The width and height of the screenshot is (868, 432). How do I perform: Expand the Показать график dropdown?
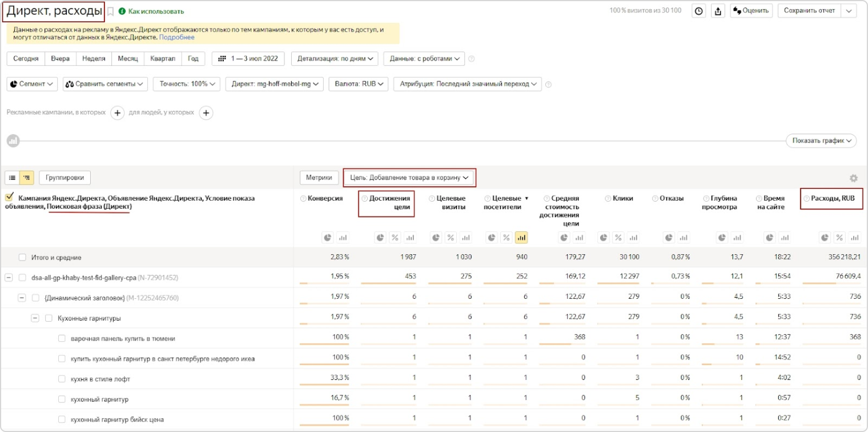pos(821,141)
